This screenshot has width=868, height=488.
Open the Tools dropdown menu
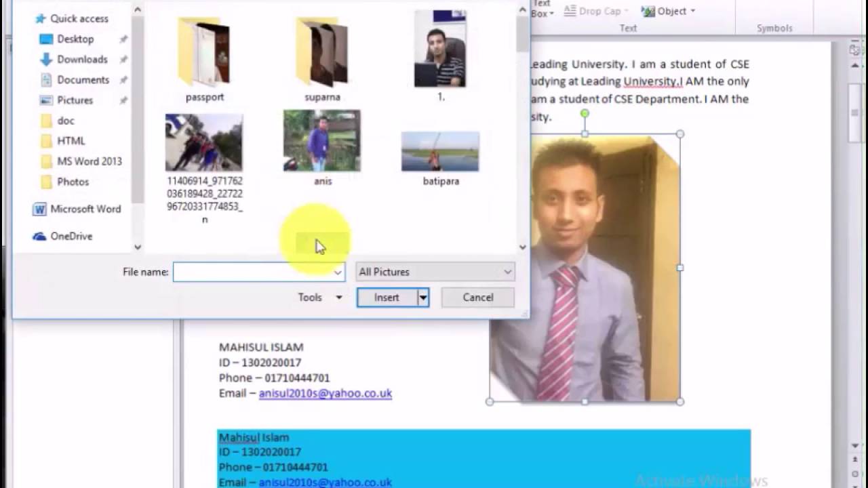point(320,297)
